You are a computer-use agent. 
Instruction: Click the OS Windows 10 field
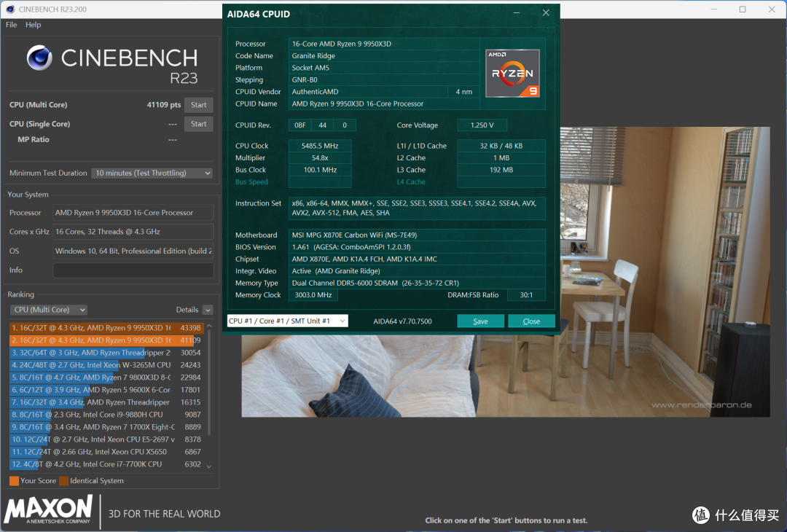[x=133, y=251]
